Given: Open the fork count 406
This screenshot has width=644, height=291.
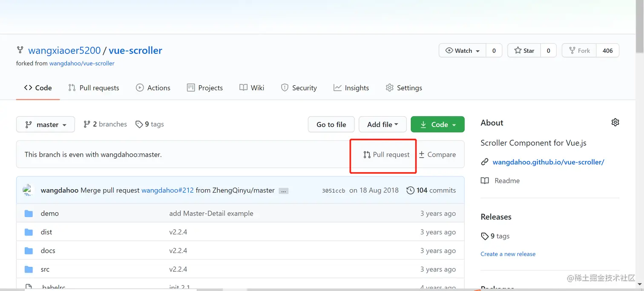Looking at the screenshot, I should 608,50.
